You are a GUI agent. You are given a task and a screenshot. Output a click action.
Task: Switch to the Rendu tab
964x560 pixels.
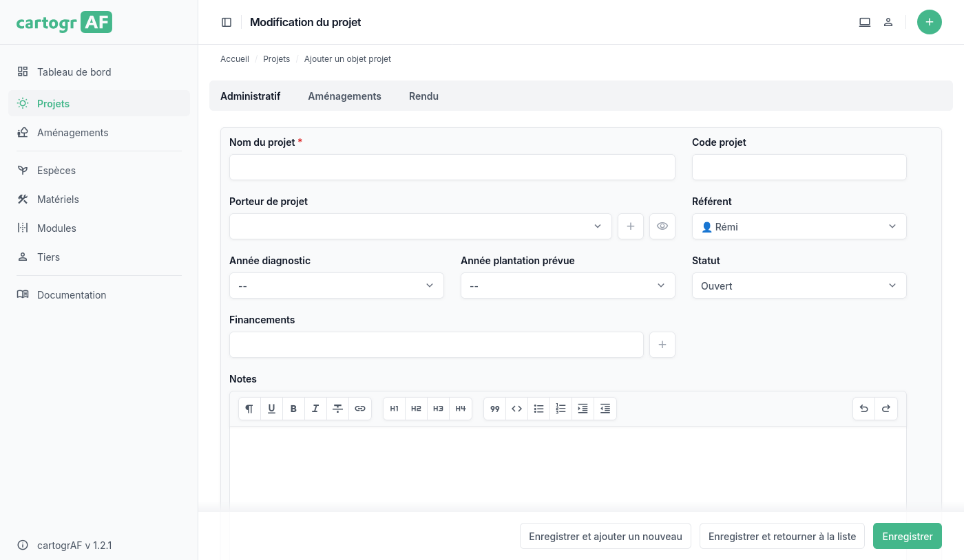click(x=423, y=96)
